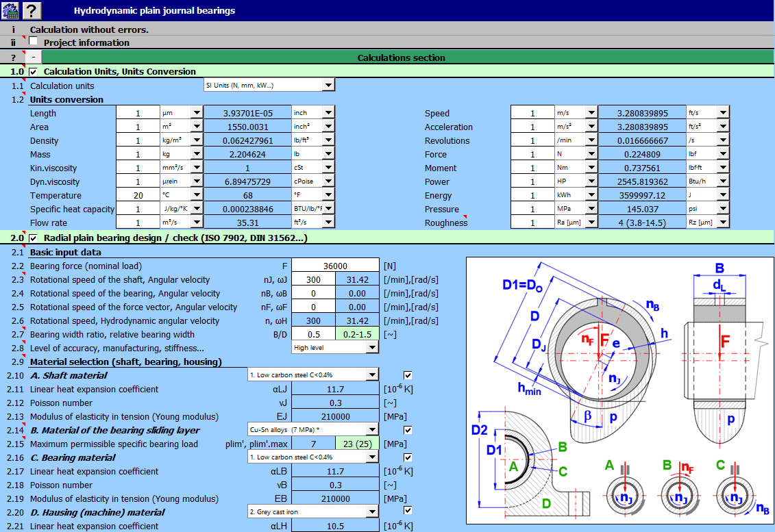The image size is (775, 532).
Task: Open Level of accuracy dropdown
Action: tap(371, 348)
